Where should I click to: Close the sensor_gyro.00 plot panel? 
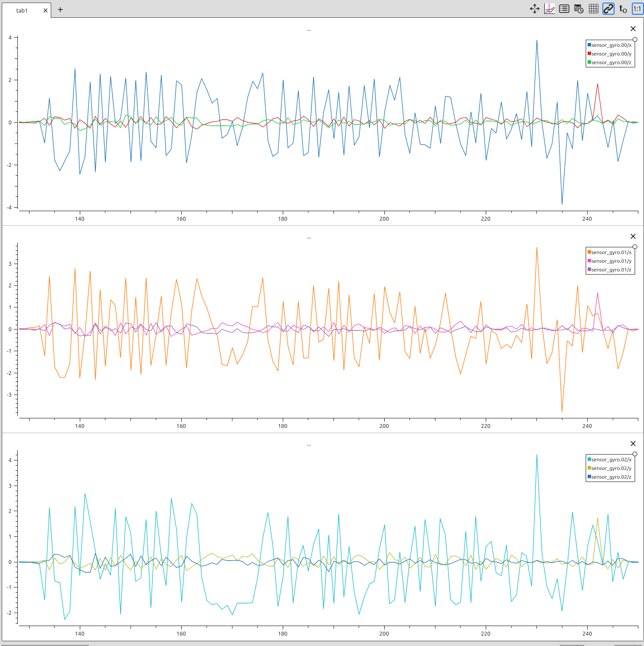pos(633,29)
